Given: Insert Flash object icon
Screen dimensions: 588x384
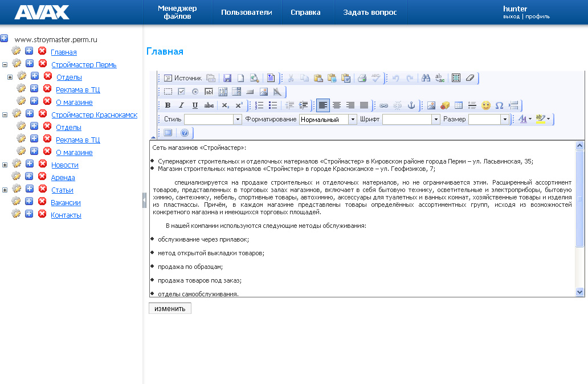Looking at the screenshot, I should click(445, 105).
